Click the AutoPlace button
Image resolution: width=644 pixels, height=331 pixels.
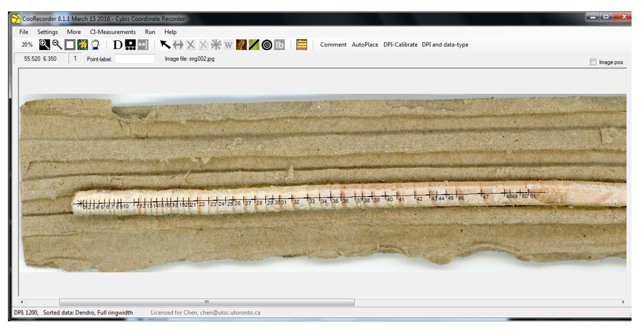pos(366,45)
